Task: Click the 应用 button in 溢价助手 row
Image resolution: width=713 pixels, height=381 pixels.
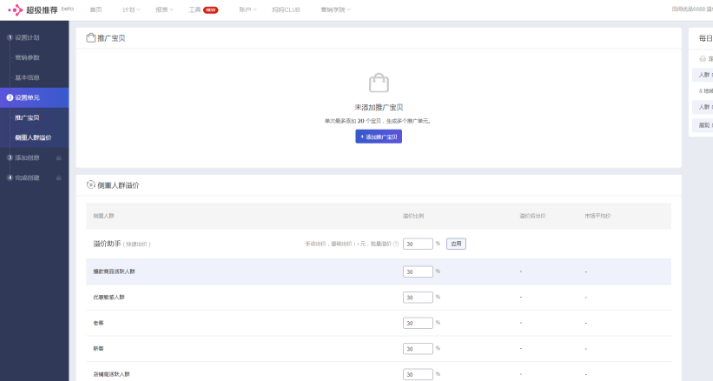Action: tap(456, 244)
